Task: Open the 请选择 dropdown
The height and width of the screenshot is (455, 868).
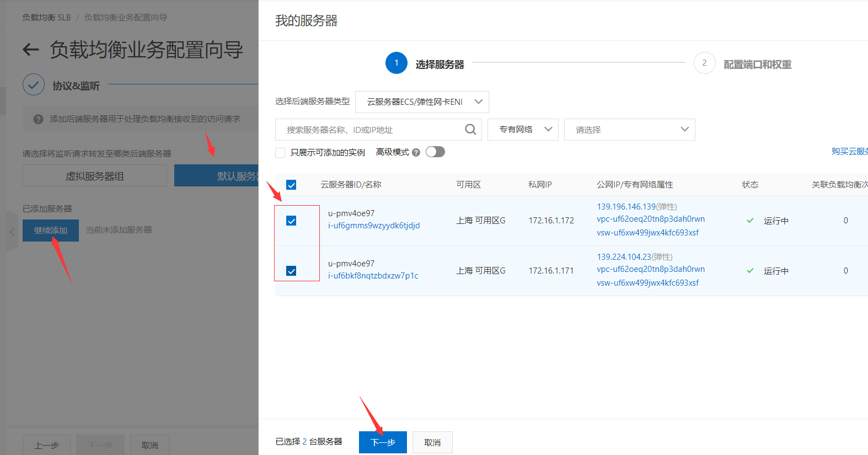Action: pyautogui.click(x=629, y=130)
